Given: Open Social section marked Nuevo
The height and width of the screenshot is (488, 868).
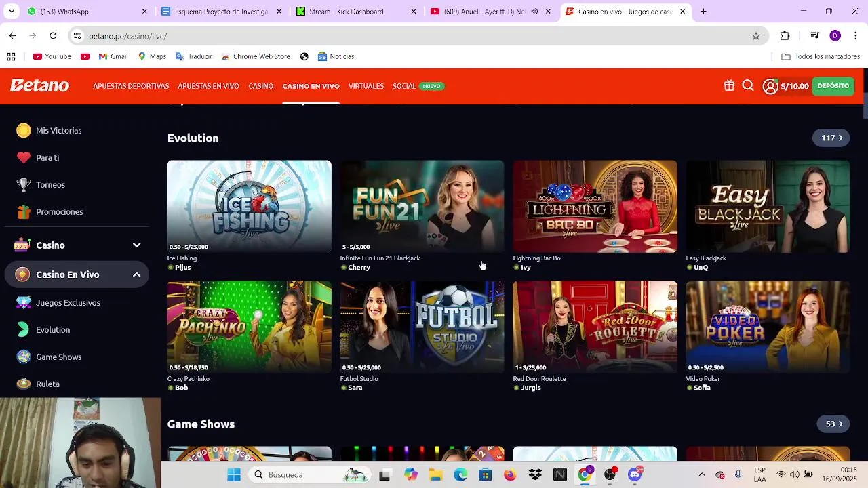Looking at the screenshot, I should pos(418,86).
